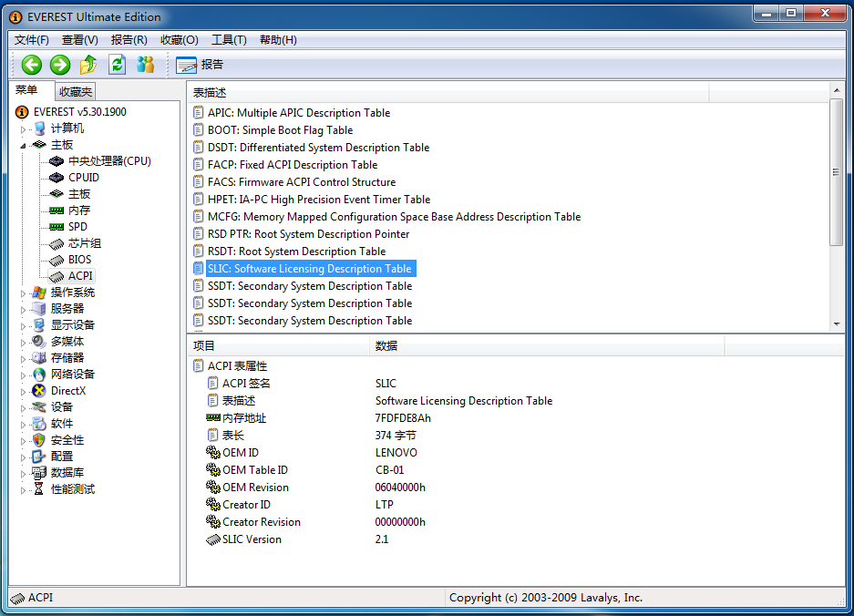Click the EVEREST v5.30.1900 root node
854x616 pixels.
pyautogui.click(x=79, y=112)
